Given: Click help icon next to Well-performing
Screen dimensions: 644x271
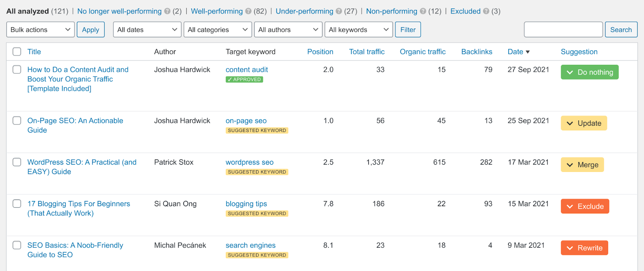Looking at the screenshot, I should pyautogui.click(x=248, y=11).
